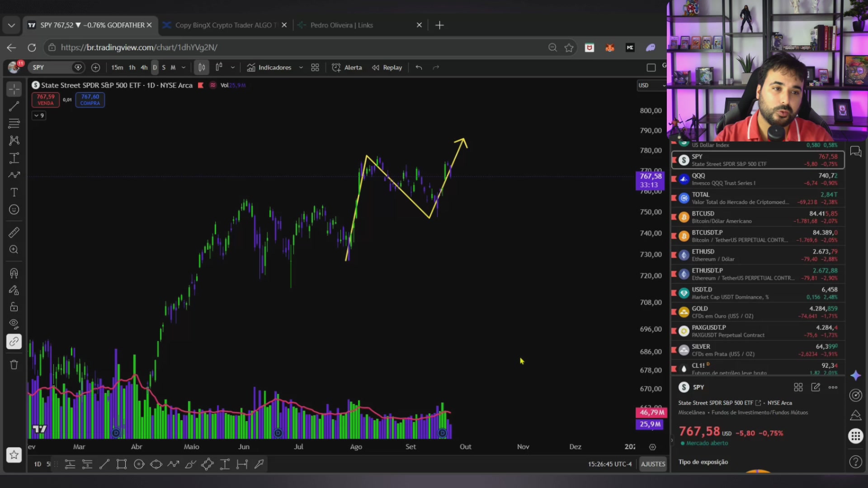Screen dimensions: 868x488
Task: Open the USD currency dropdown
Action: point(651,85)
